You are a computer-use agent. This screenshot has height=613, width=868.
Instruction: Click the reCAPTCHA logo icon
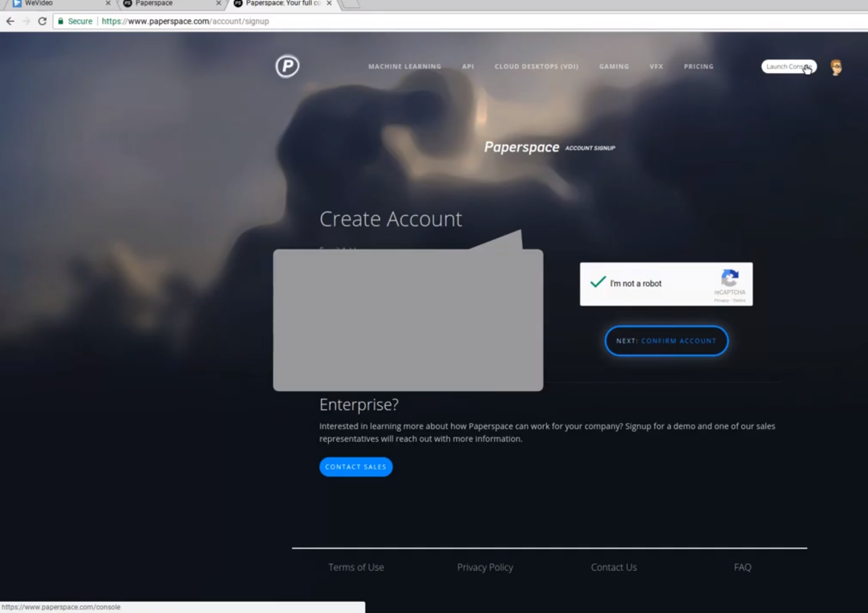click(x=729, y=278)
